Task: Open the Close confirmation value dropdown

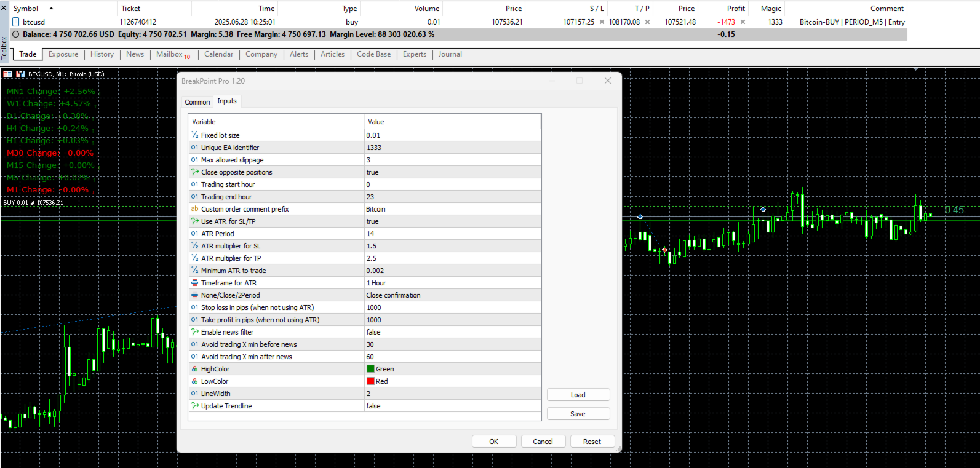Action: [453, 295]
